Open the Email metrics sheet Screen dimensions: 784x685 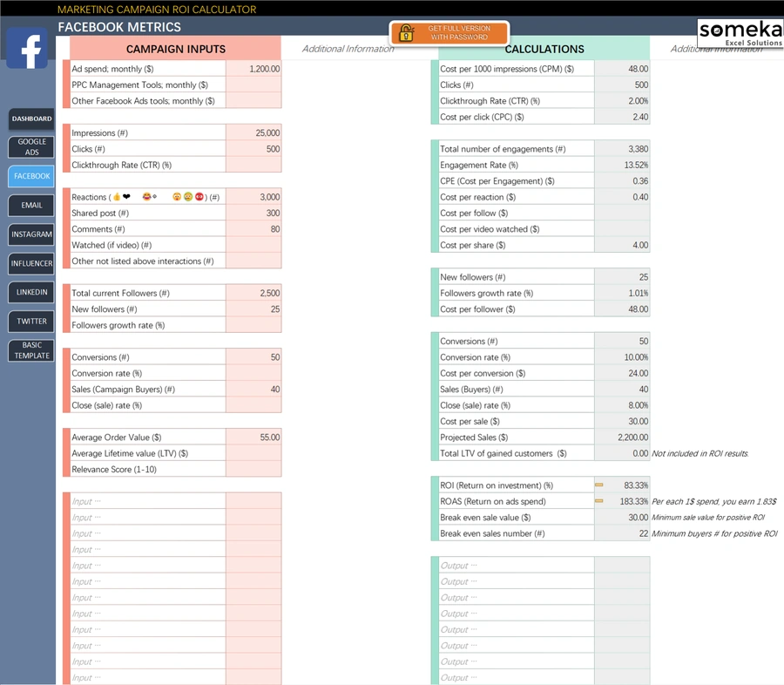pos(31,205)
